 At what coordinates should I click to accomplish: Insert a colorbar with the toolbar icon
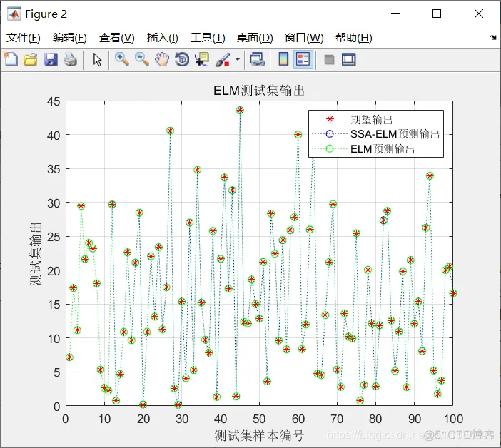coord(283,59)
